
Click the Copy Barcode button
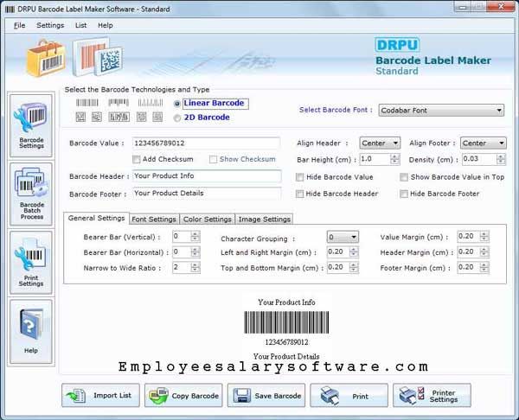(x=183, y=396)
